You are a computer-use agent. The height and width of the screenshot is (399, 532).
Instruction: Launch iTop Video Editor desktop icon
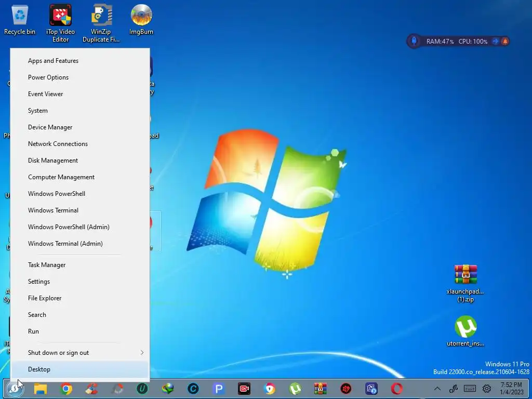coord(60,23)
